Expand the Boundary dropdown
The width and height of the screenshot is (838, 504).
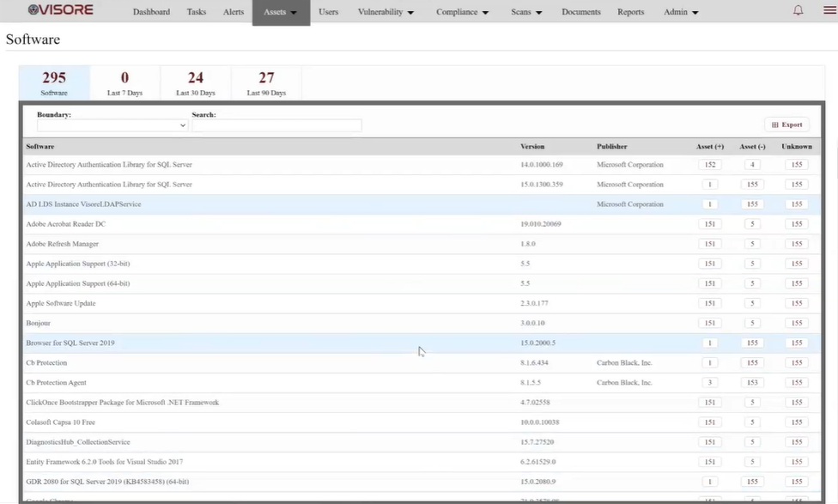click(112, 125)
